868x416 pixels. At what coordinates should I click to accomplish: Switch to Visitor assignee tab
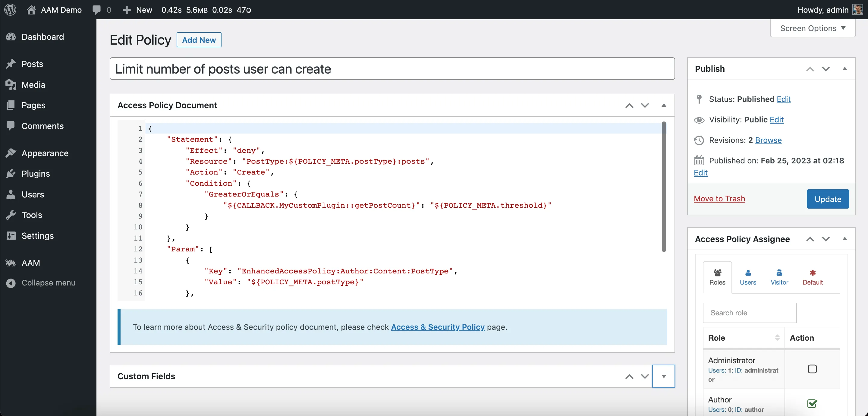pyautogui.click(x=779, y=277)
